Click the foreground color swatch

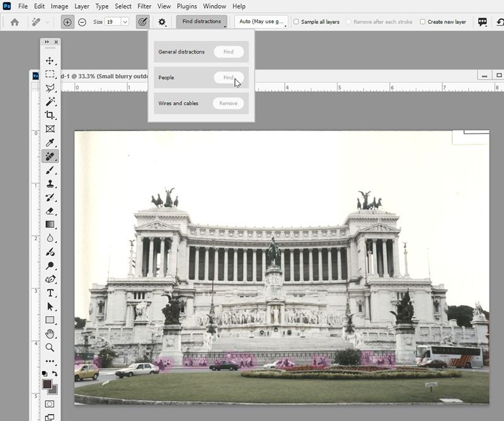click(x=47, y=384)
